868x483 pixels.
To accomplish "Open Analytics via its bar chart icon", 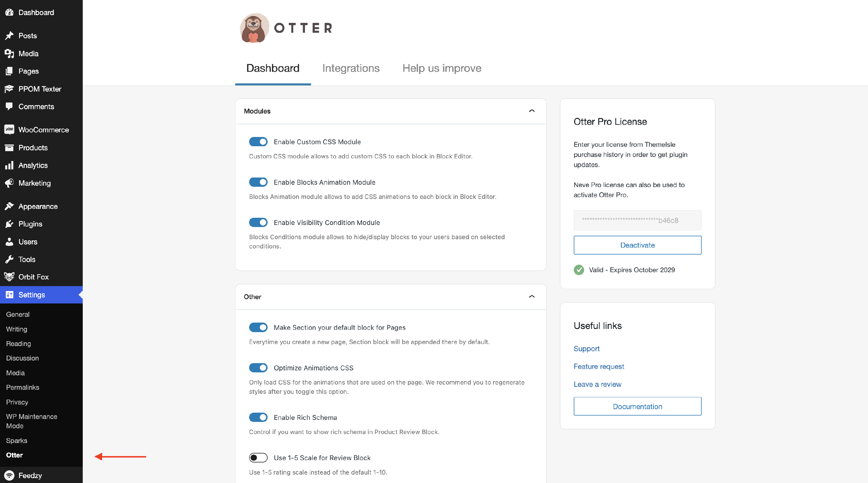I will 9,165.
